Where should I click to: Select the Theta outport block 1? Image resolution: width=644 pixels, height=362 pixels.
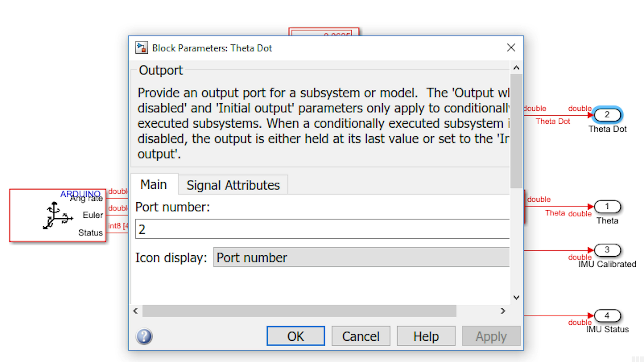607,207
